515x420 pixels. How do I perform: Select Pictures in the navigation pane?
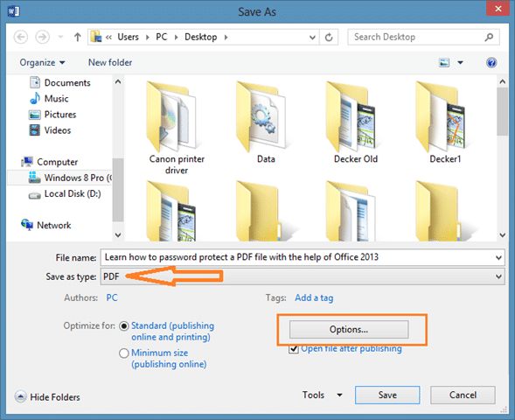click(52, 115)
